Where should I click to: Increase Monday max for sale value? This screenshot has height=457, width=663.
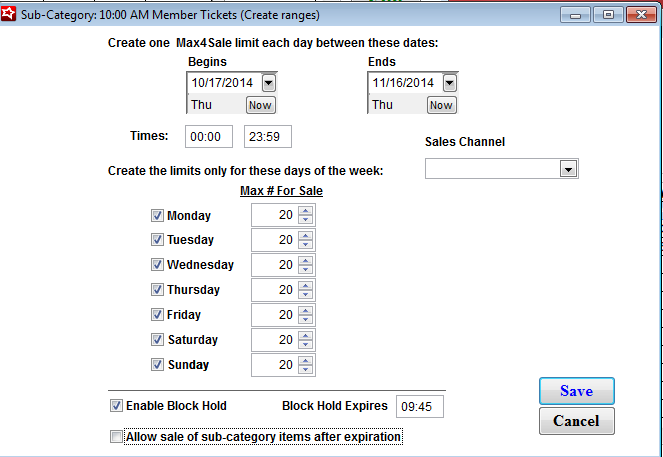[305, 211]
